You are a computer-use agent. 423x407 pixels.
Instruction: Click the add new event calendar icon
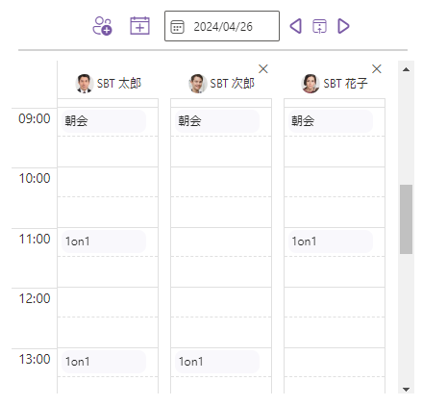(x=140, y=26)
